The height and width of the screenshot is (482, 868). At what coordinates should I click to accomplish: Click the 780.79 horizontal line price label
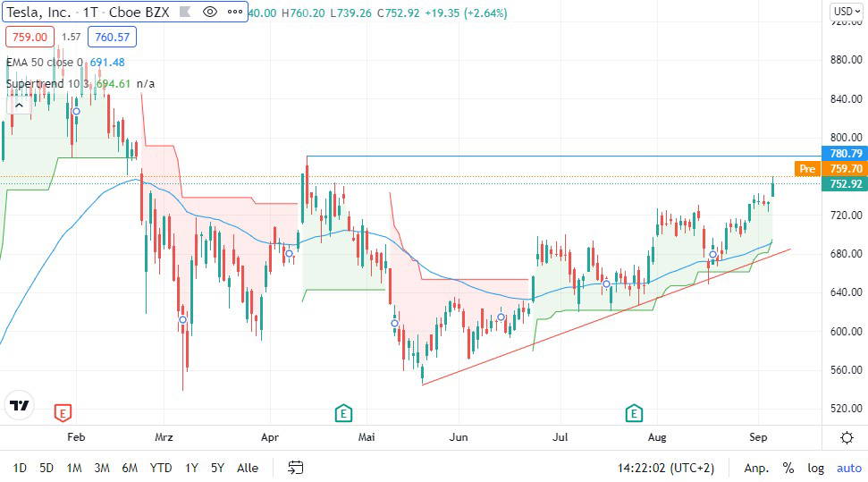[x=845, y=154]
